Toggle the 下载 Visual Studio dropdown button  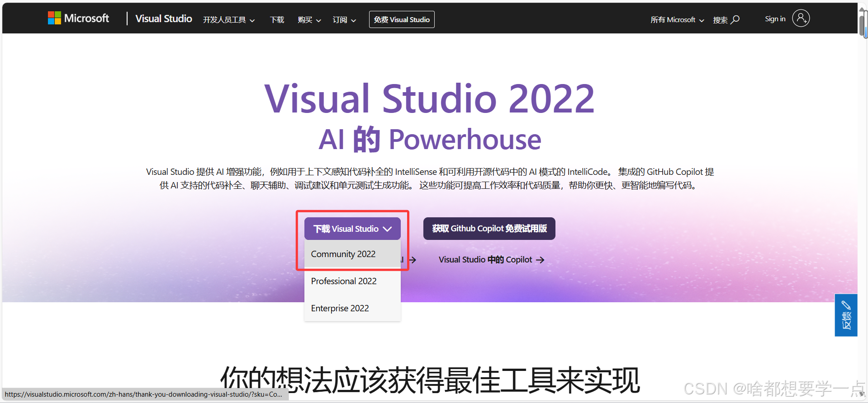[352, 229]
